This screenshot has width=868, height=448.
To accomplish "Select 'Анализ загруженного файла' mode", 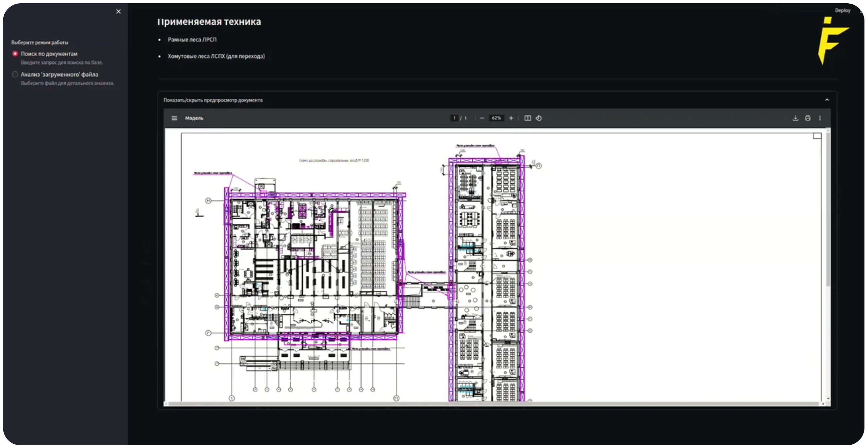I will [x=15, y=74].
